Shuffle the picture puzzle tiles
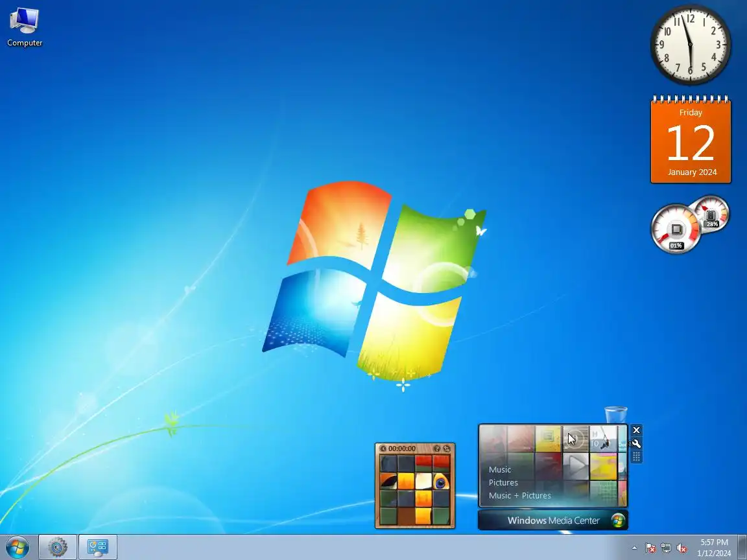 tap(446, 449)
